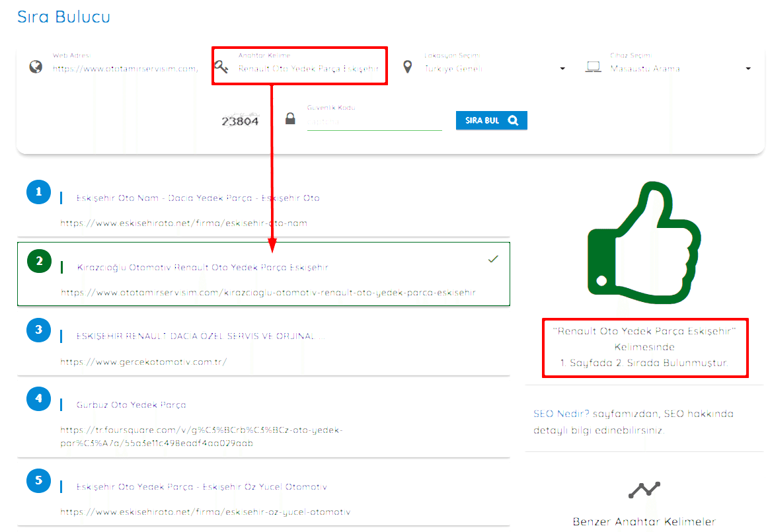Open the Gürbüz Oto Yedek Parça result
768x532 pixels.
click(x=131, y=405)
